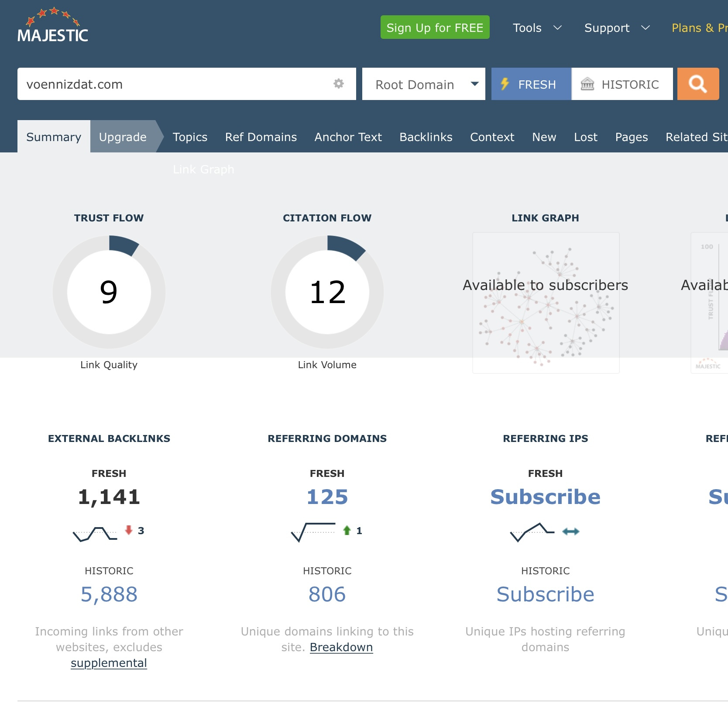Open the Pages tab
This screenshot has width=728, height=711.
[x=632, y=137]
